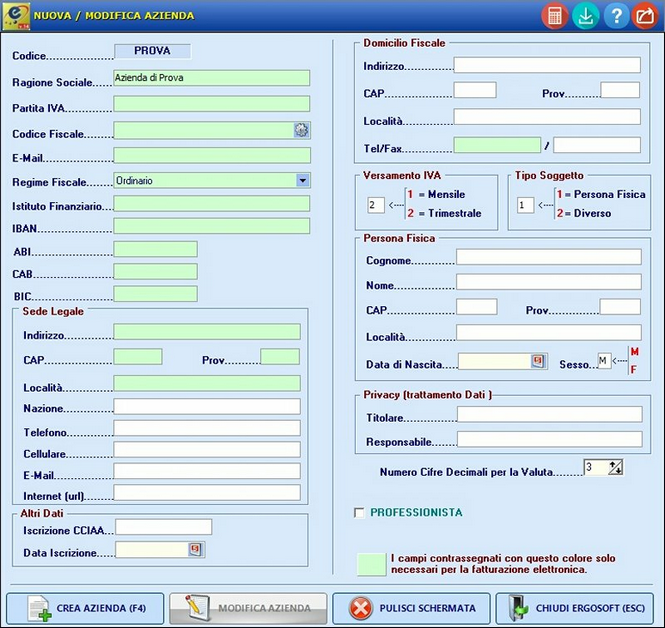Click the Iscrizione CCIAA field
665x628 pixels.
coord(164,527)
